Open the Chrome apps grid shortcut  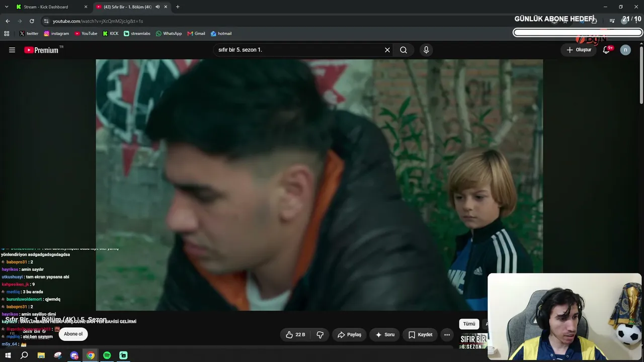7,34
